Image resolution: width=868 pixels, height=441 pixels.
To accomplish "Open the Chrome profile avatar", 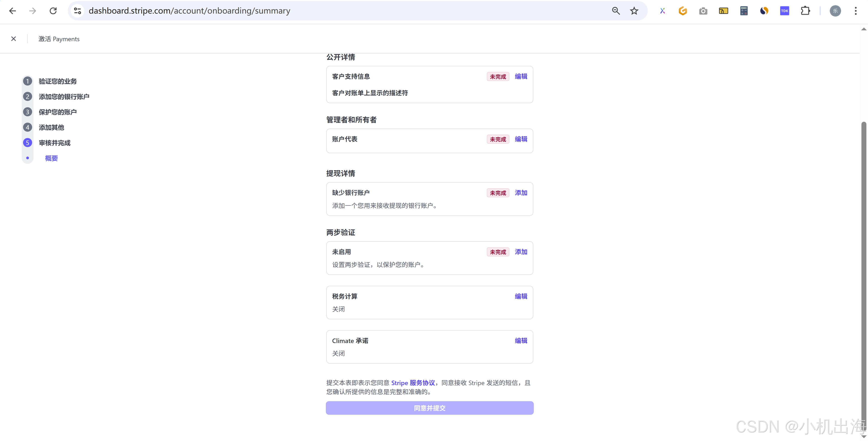I will click(835, 11).
